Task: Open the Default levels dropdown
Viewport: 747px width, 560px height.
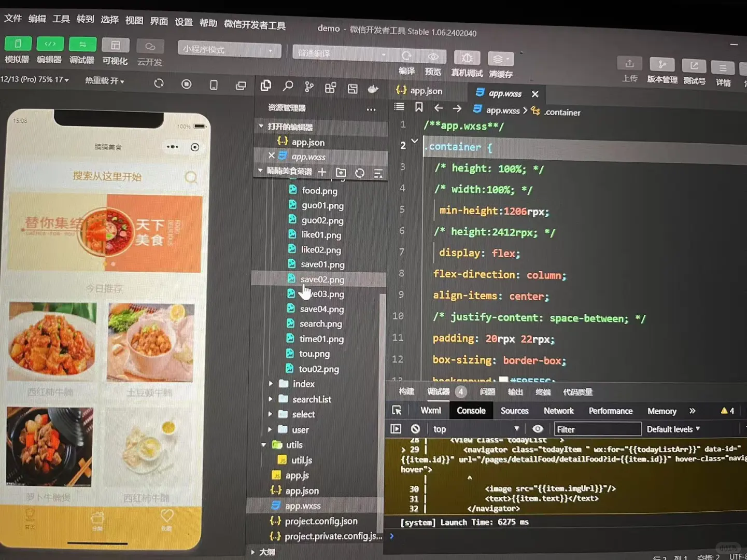Action: [673, 429]
